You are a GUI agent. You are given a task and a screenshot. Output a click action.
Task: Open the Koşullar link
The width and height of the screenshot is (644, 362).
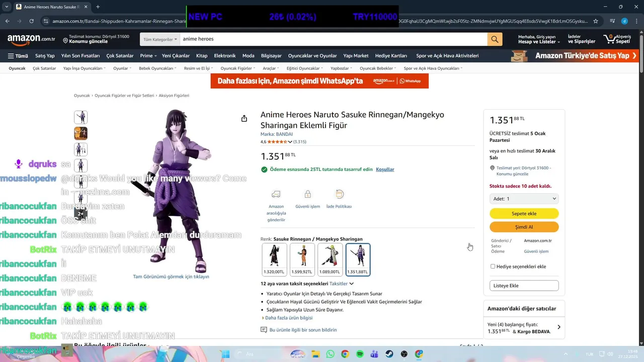click(385, 169)
